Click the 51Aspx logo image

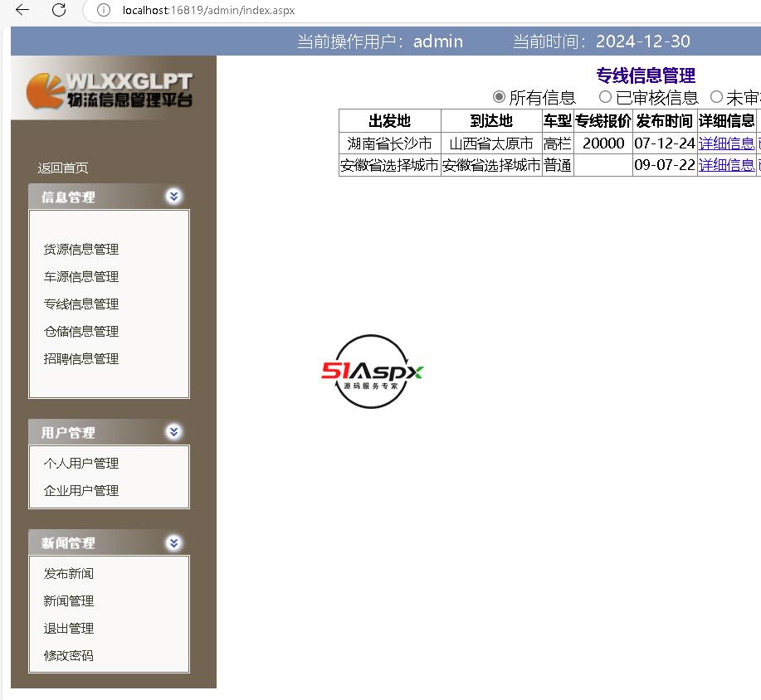tap(373, 372)
